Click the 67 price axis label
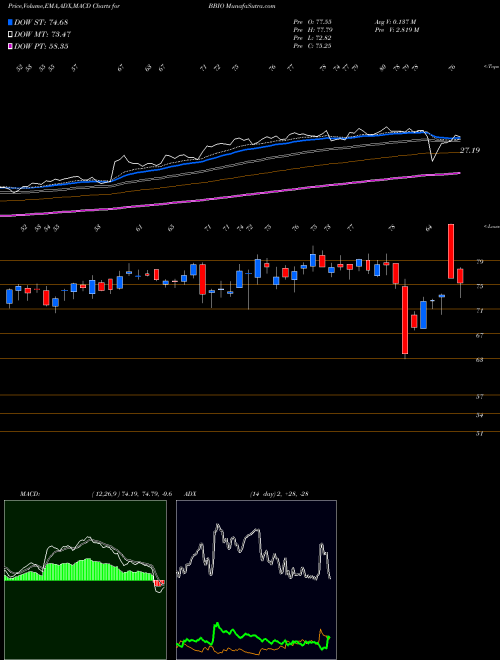The height and width of the screenshot is (660, 500). pyautogui.click(x=479, y=335)
